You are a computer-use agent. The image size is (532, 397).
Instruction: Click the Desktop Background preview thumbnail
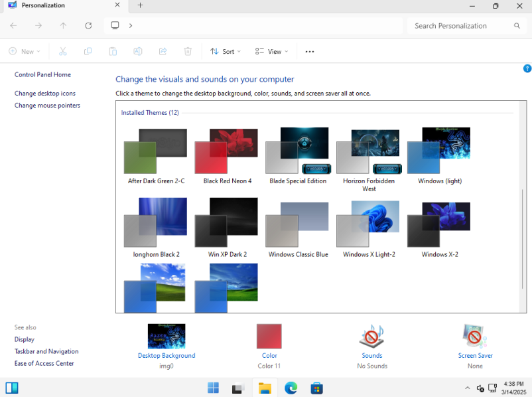pyautogui.click(x=166, y=336)
